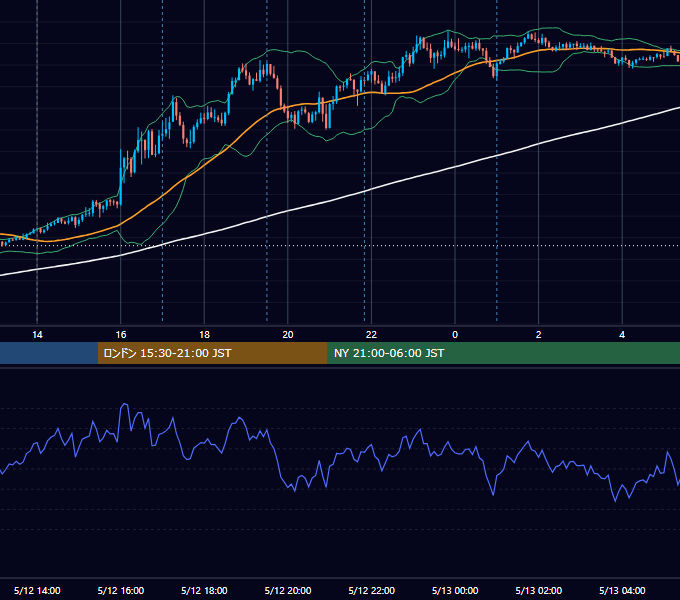
Task: Click the 18 hour axis label
Action: click(x=204, y=335)
